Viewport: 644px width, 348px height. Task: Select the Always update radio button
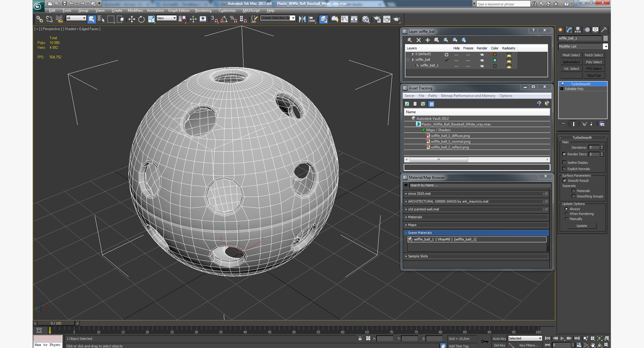tap(566, 209)
